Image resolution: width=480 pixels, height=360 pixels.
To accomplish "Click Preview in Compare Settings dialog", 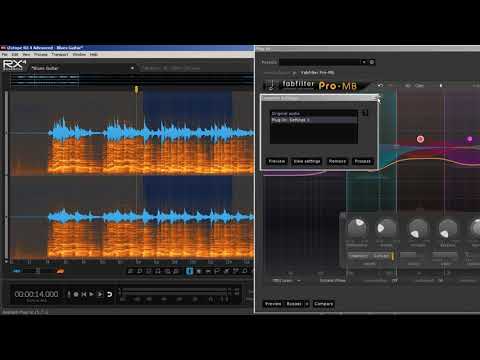I will tap(277, 161).
